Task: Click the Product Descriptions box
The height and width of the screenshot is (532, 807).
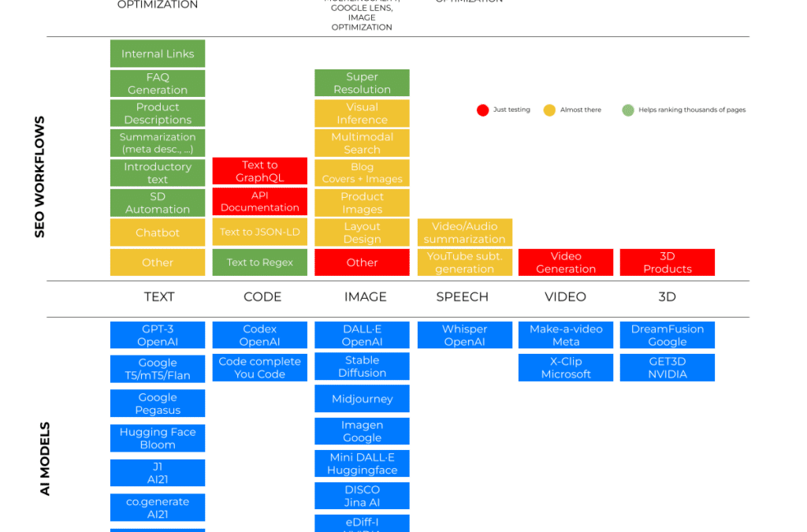Action: [x=158, y=113]
